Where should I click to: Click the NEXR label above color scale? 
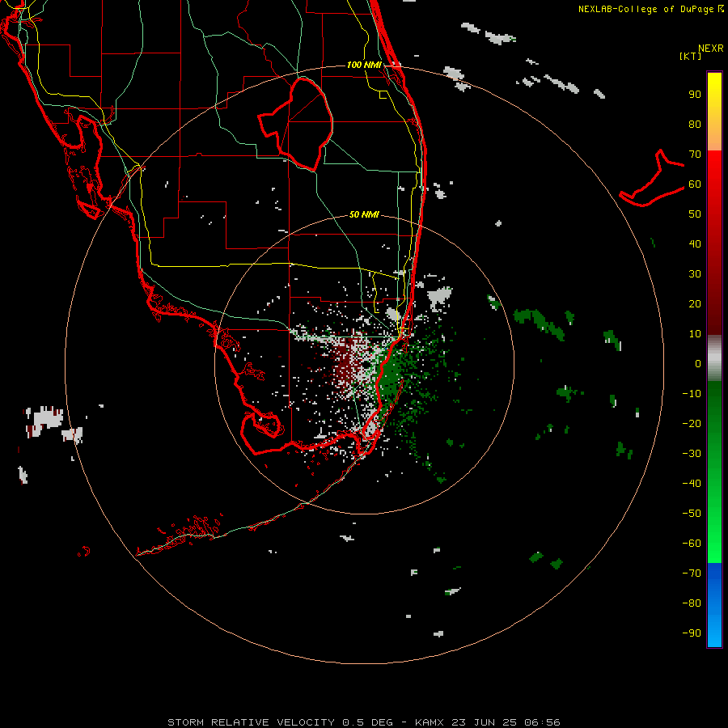711,49
